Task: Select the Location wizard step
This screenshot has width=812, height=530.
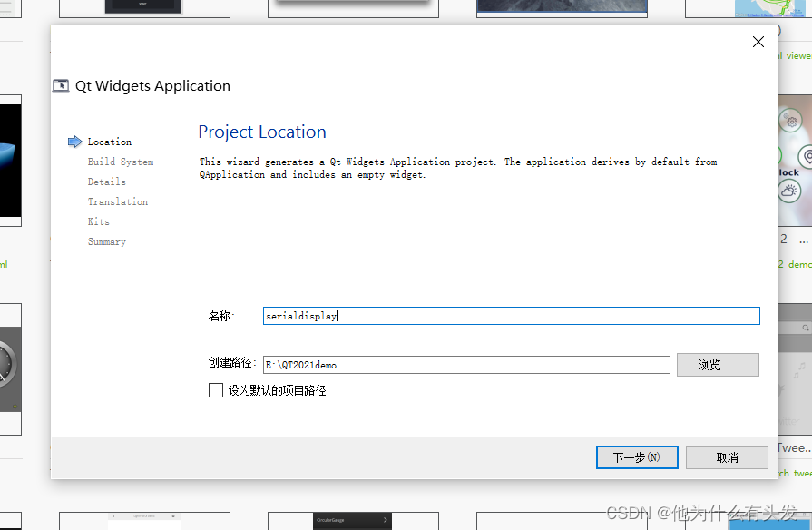Action: [x=109, y=142]
